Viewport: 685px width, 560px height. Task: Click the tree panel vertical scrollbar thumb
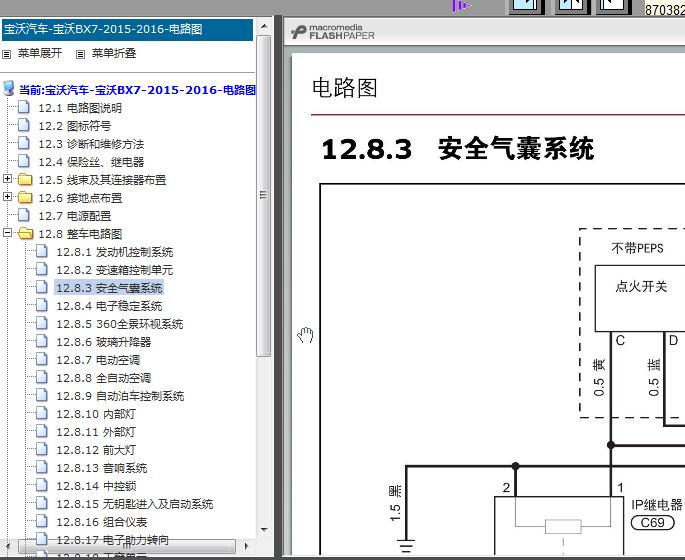point(263,196)
